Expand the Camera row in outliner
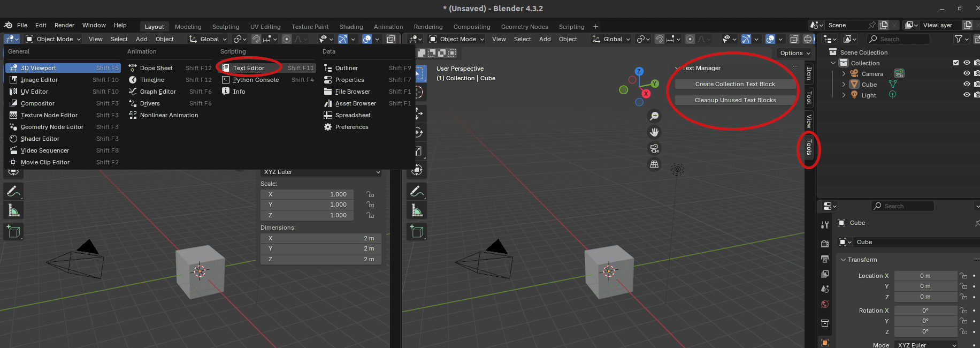This screenshot has height=348, width=980. click(844, 74)
